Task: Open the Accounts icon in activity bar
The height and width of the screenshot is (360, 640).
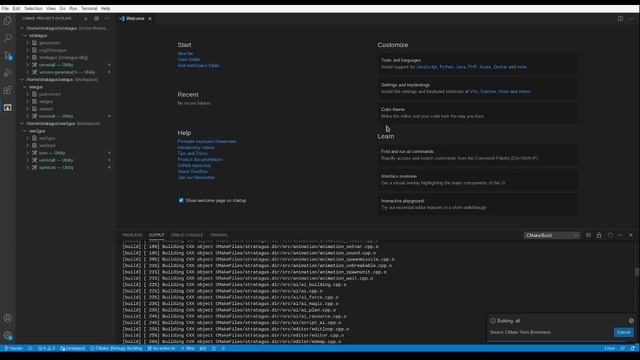Action: click(x=7, y=318)
